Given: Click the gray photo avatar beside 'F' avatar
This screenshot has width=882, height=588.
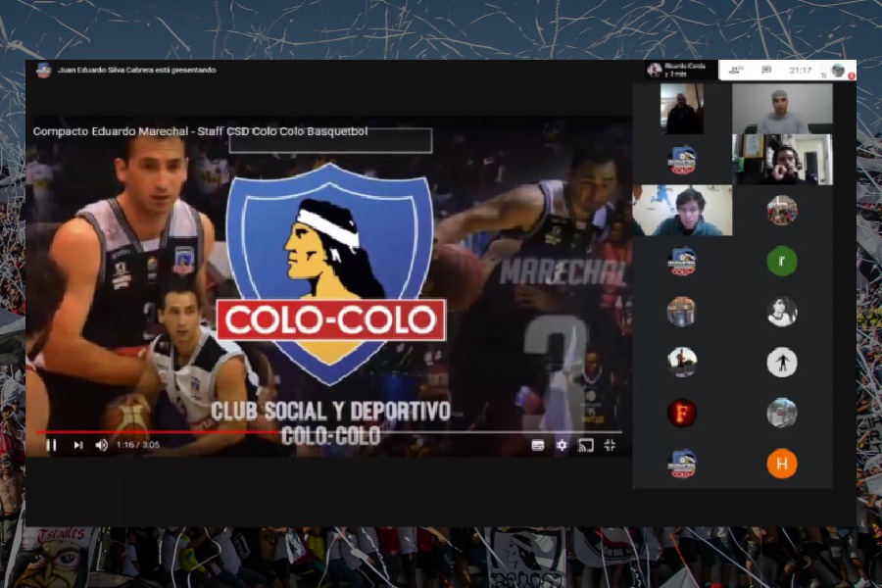Looking at the screenshot, I should coord(782,413).
